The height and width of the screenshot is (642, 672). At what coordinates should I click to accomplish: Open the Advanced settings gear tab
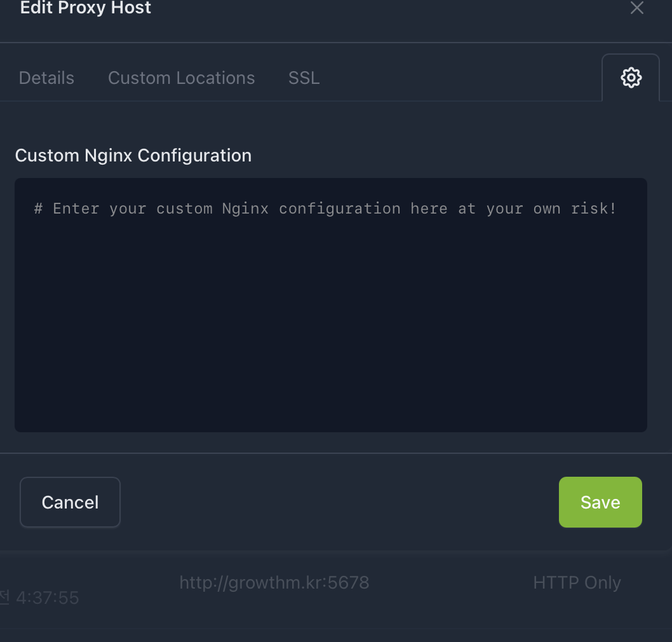631,78
